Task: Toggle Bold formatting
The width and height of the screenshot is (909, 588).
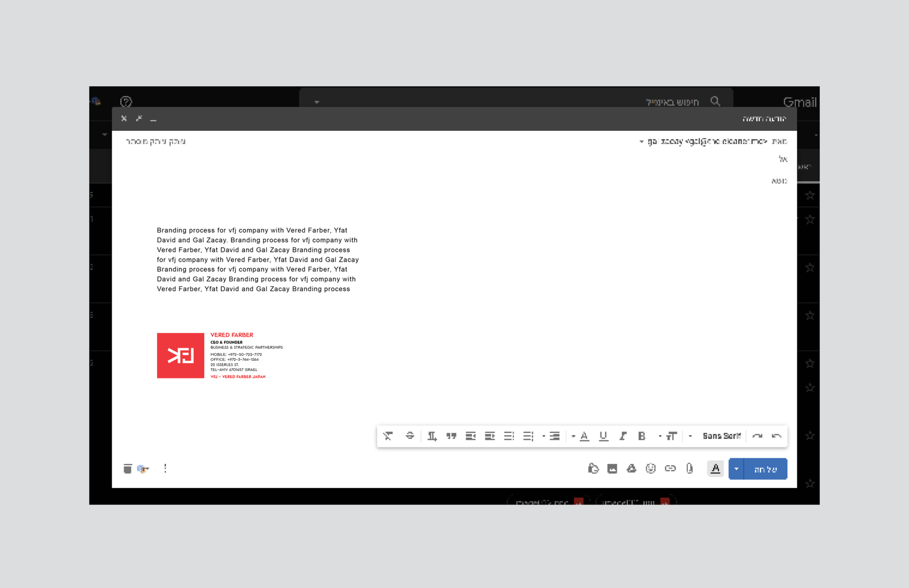Action: pyautogui.click(x=642, y=436)
